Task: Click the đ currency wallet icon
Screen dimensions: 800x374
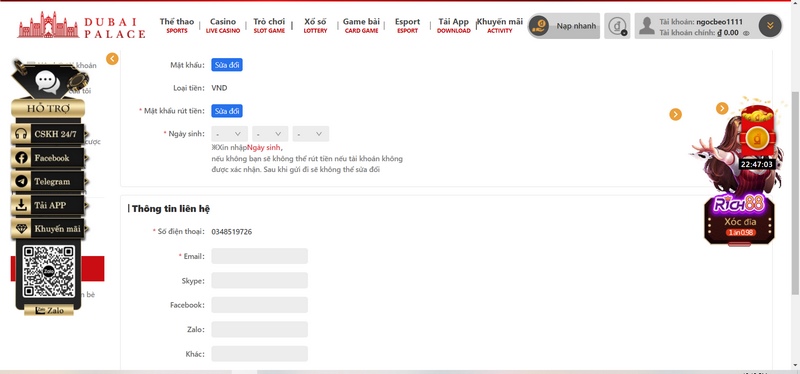Action: click(x=617, y=26)
